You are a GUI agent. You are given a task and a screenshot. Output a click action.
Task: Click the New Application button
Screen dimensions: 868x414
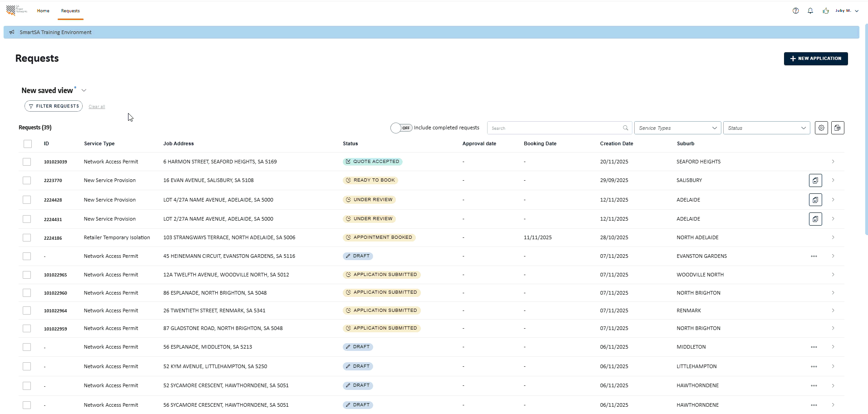tap(815, 59)
